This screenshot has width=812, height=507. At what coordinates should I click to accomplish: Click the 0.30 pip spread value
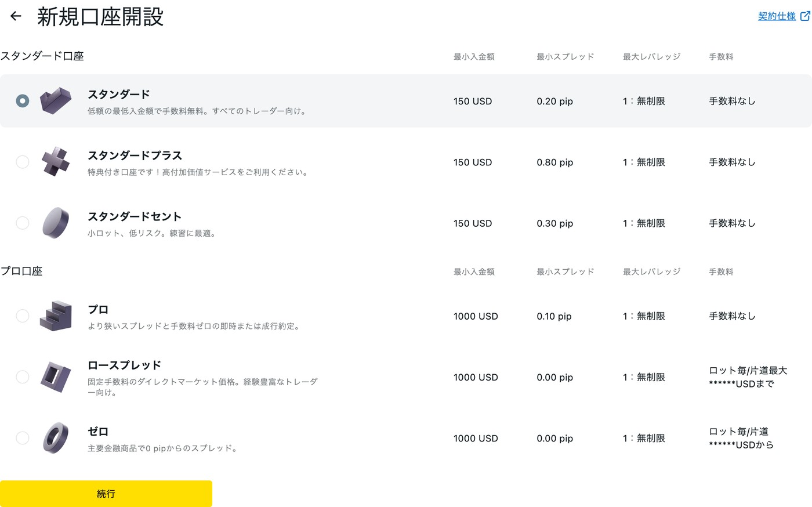click(x=554, y=223)
